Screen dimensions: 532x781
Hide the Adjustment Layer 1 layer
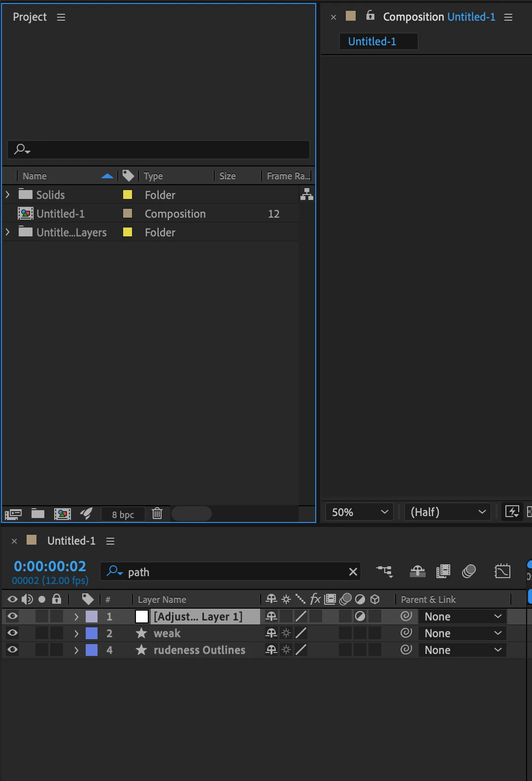point(12,616)
